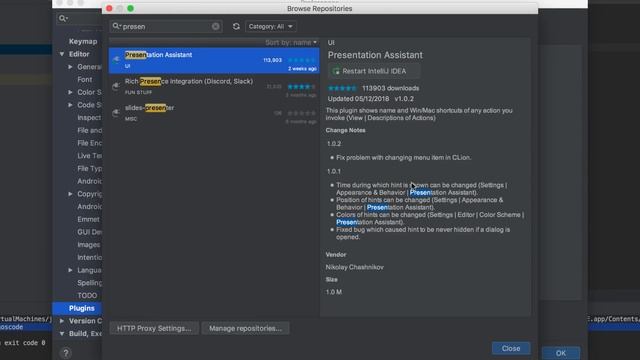Expand the Code Style settings node
640x360 pixels.
click(70, 105)
